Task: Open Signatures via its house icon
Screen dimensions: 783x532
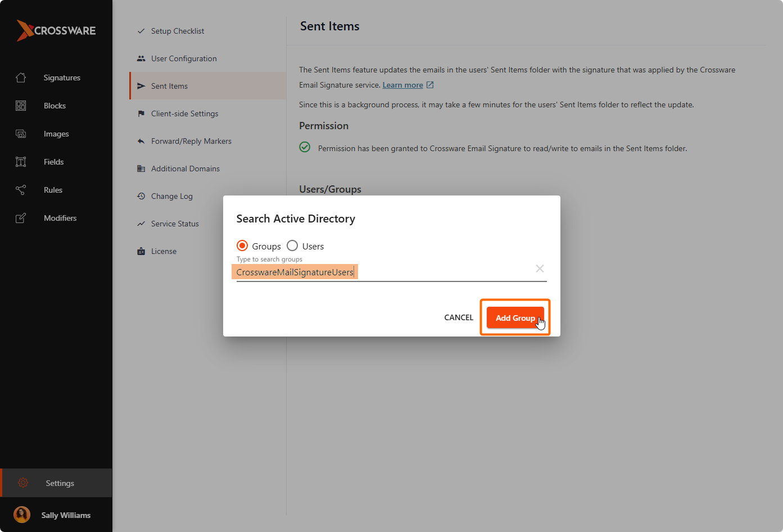Action: [x=21, y=78]
